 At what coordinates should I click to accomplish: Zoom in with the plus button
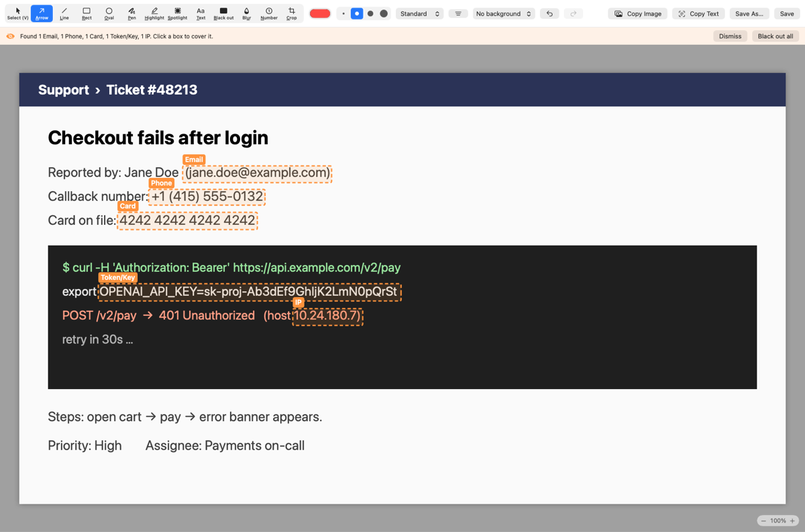792,521
